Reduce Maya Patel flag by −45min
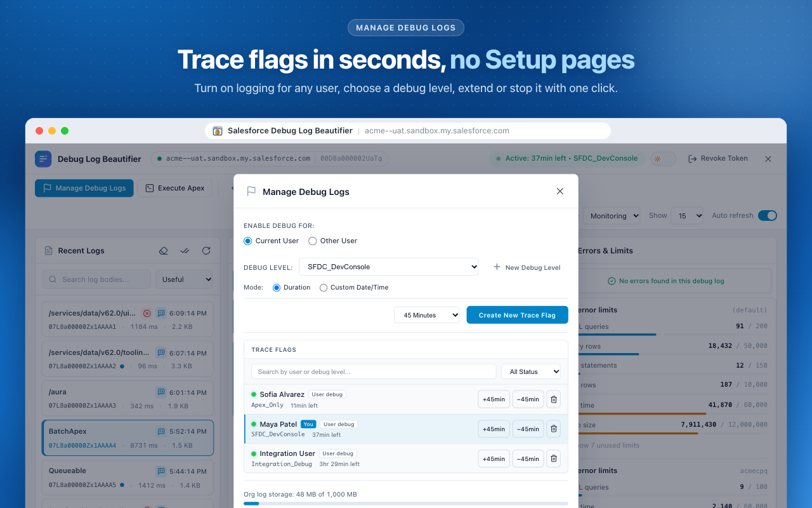The height and width of the screenshot is (508, 812). tap(528, 429)
